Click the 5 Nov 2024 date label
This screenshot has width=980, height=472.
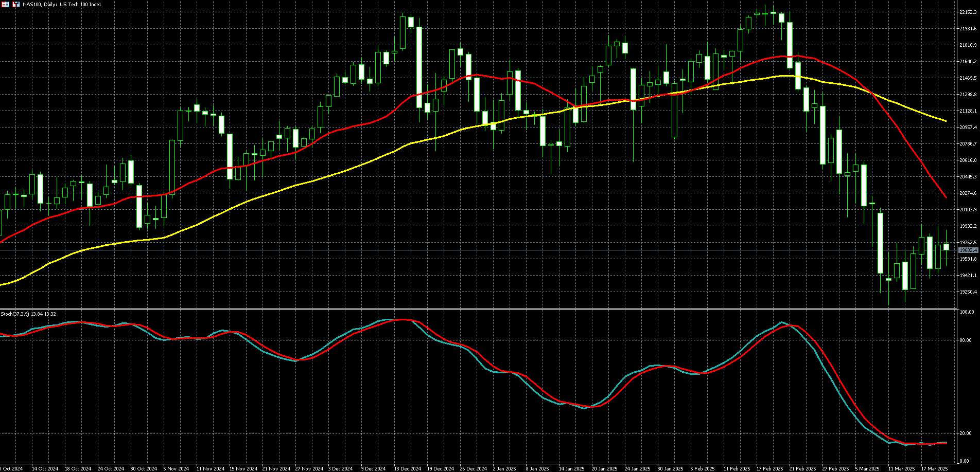click(177, 469)
